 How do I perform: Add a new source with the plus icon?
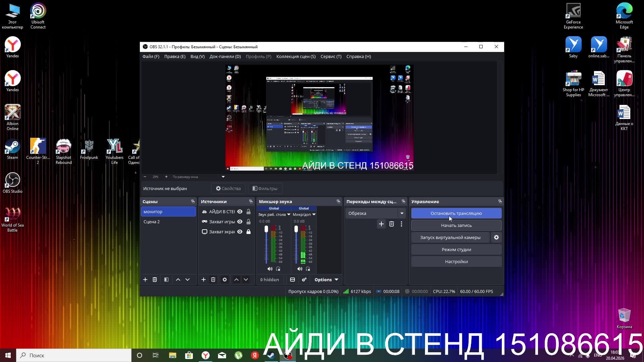coord(204,280)
